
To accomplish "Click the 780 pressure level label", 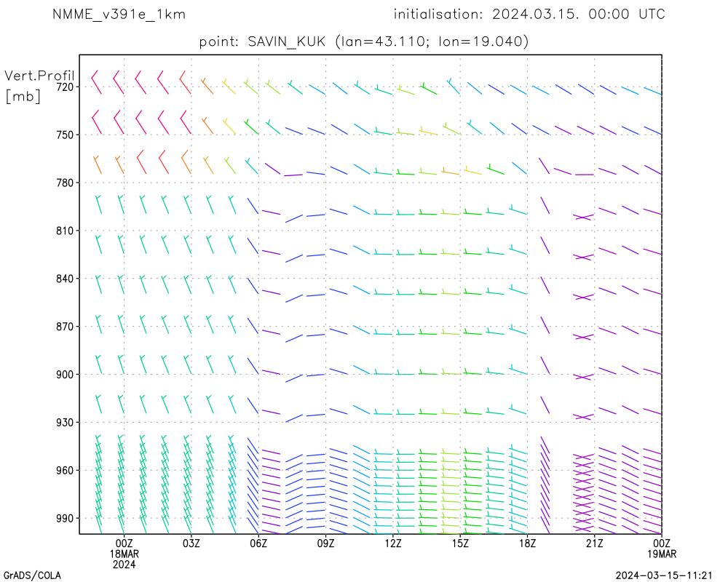I will coord(66,183).
